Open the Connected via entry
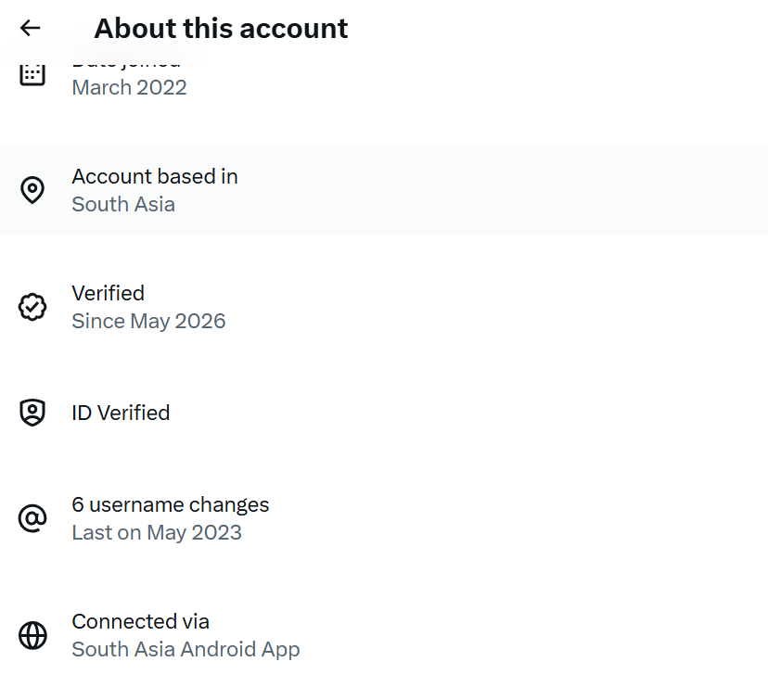This screenshot has width=768, height=700. [384, 635]
